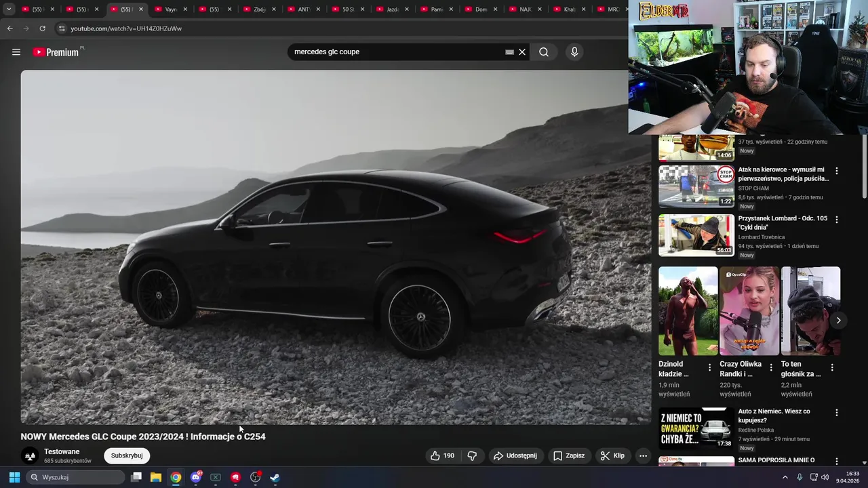Image resolution: width=868 pixels, height=488 pixels.
Task: Like the video (190 likes)
Action: point(442,455)
